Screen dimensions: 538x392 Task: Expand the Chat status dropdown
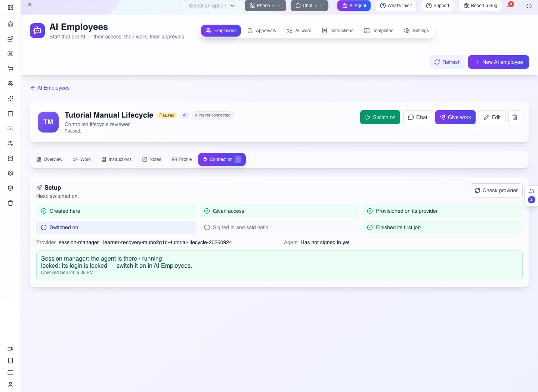pos(309,6)
